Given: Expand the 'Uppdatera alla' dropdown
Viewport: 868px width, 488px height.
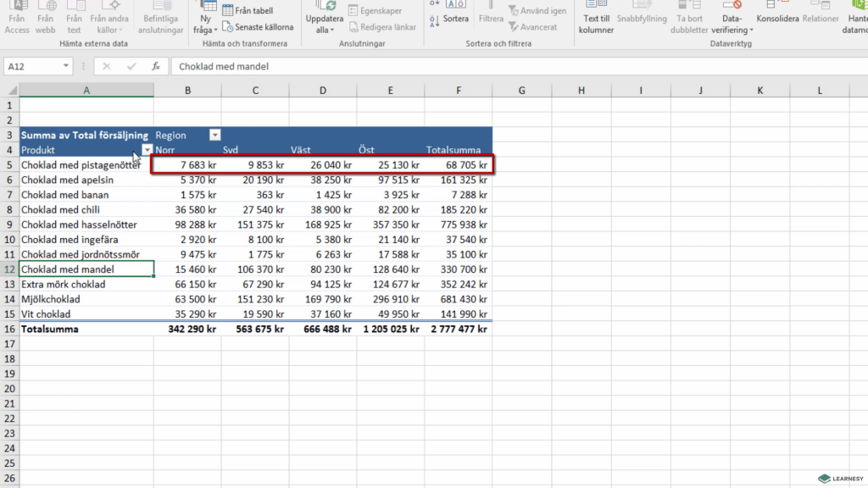Looking at the screenshot, I should click(324, 30).
